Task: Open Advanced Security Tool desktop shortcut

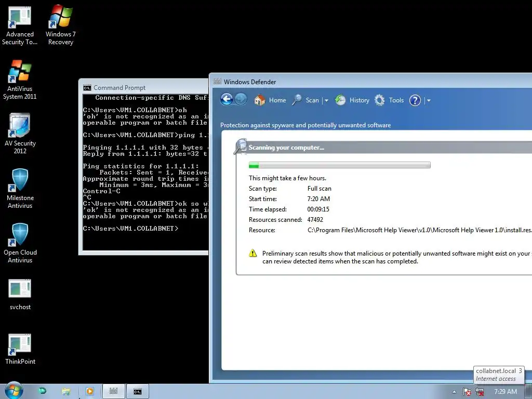Action: click(x=20, y=26)
